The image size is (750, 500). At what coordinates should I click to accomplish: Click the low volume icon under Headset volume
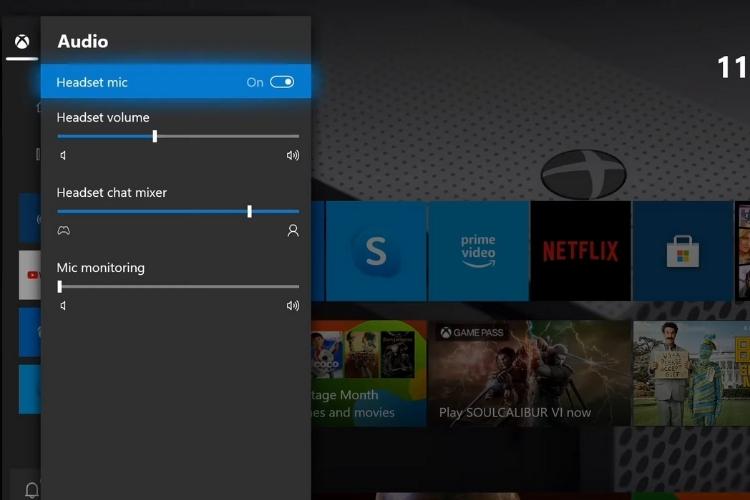pos(63,156)
